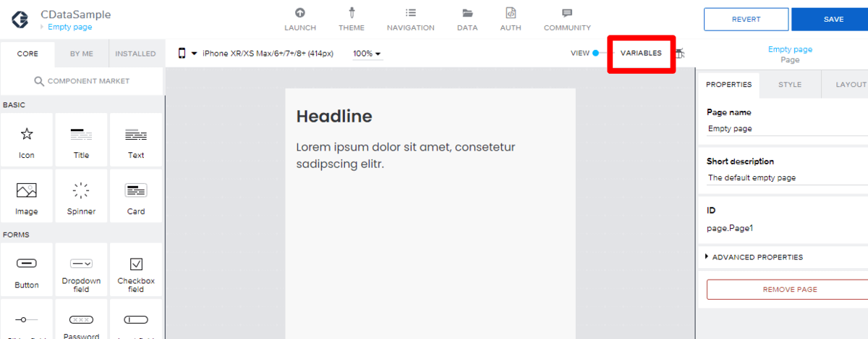Screen dimensions: 868x339
Task: Open the Launch rocket icon
Action: click(x=300, y=13)
